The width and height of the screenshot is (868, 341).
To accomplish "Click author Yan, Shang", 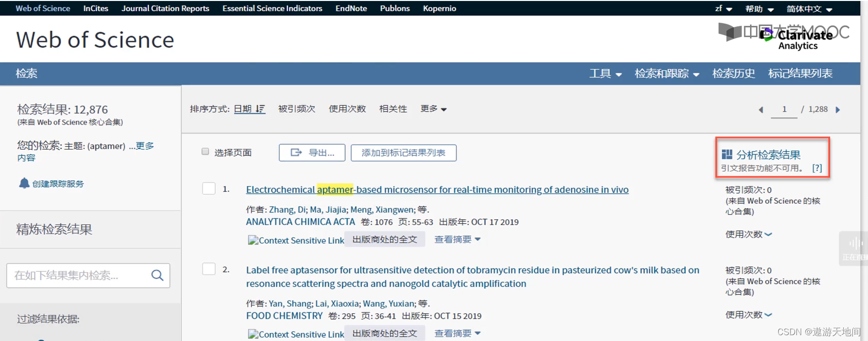I will click(290, 303).
